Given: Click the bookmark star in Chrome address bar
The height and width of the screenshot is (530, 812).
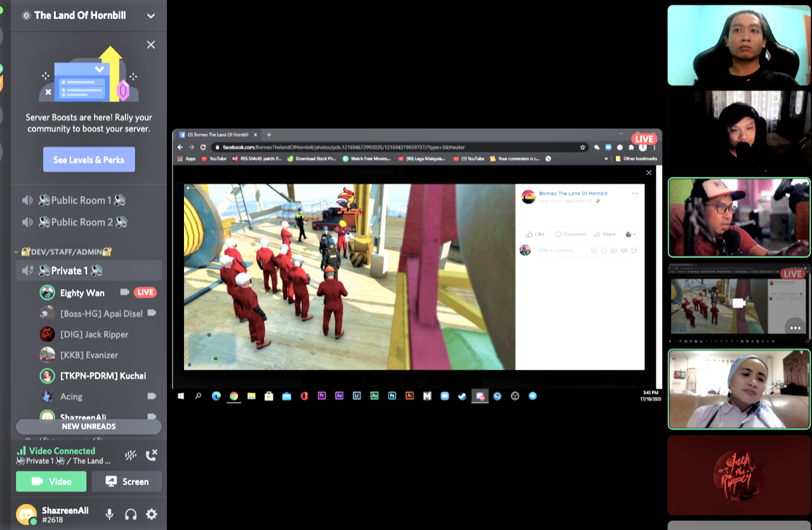Looking at the screenshot, I should pos(582,147).
